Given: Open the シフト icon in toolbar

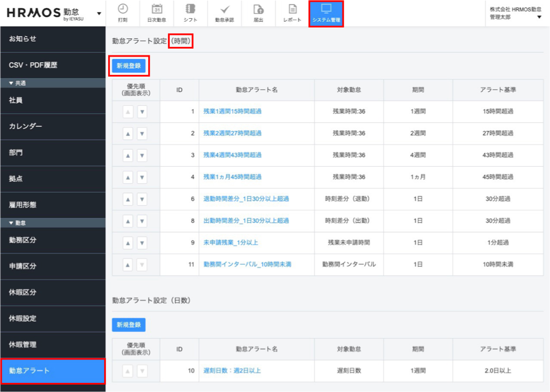Looking at the screenshot, I should (x=190, y=9).
